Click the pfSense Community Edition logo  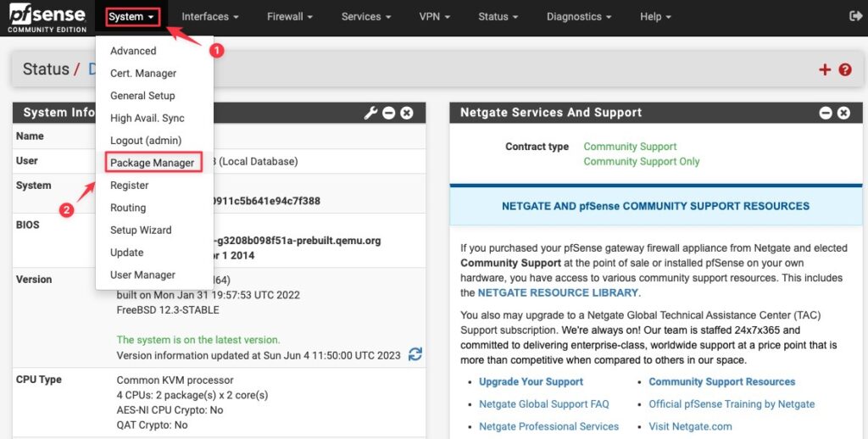47,19
